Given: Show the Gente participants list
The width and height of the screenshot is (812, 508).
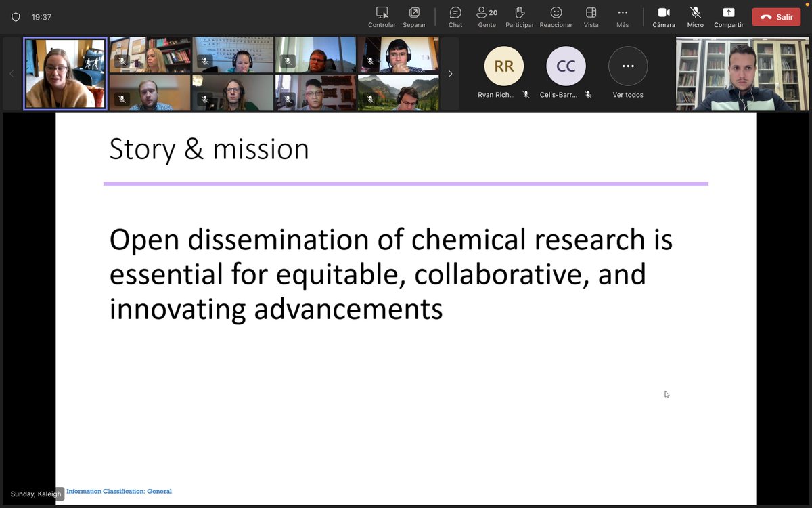Looking at the screenshot, I should (x=487, y=17).
